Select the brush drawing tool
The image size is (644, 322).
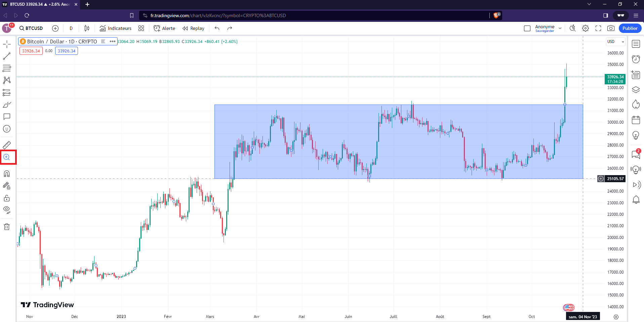tap(7, 105)
